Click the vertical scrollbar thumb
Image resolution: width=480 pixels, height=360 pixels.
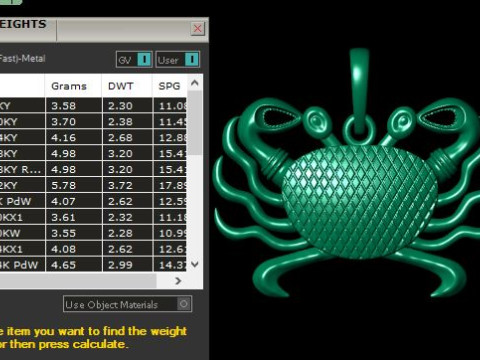point(195,123)
